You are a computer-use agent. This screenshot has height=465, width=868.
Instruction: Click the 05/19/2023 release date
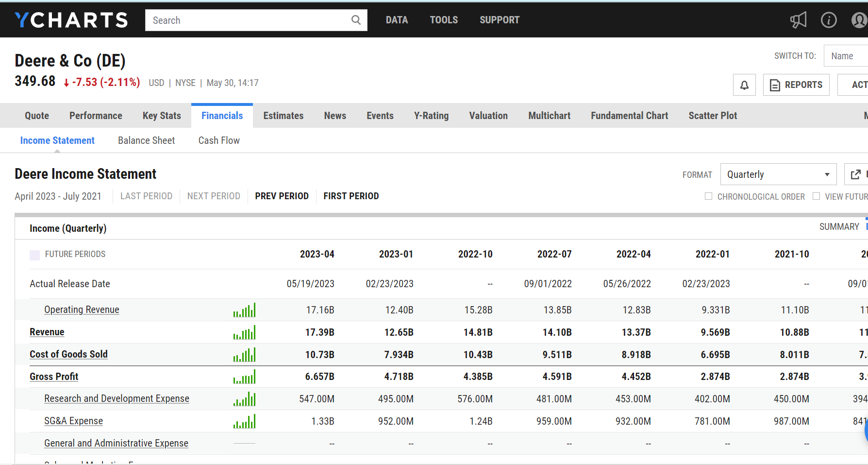click(x=310, y=284)
